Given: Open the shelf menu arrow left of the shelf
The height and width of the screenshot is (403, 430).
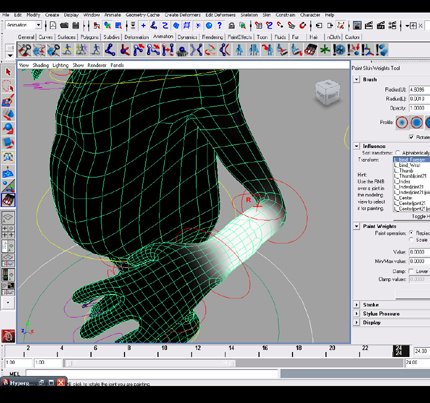Looking at the screenshot, I should [x=10, y=55].
